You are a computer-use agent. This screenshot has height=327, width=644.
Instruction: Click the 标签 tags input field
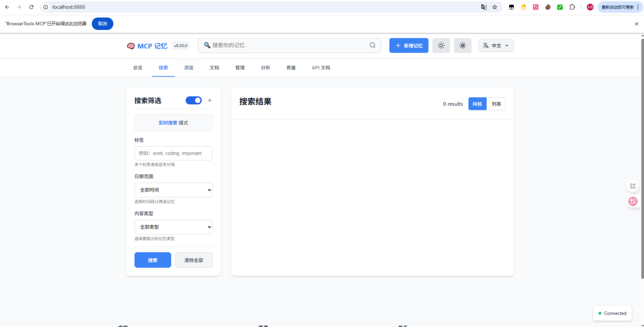tap(173, 153)
